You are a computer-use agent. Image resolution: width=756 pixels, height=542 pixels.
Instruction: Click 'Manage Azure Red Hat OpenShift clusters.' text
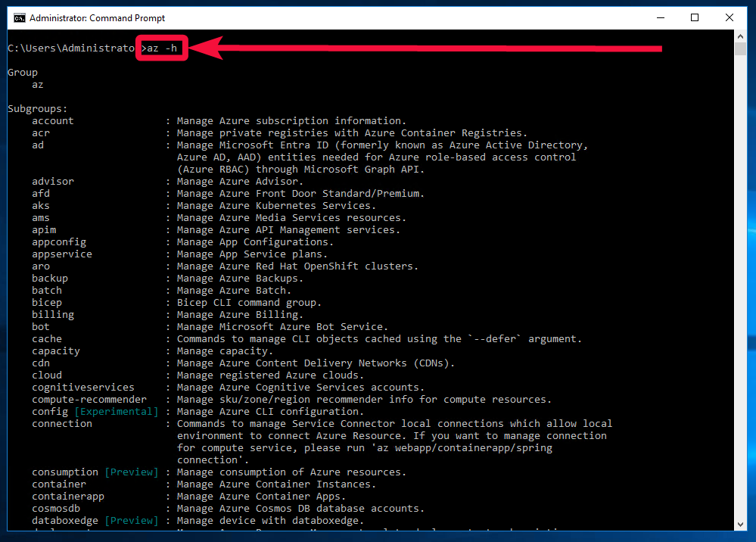(x=297, y=266)
